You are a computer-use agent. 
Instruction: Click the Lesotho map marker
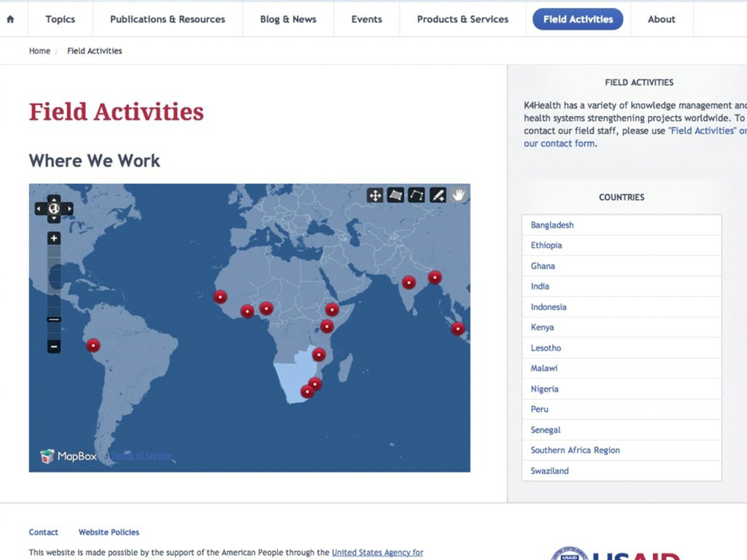(x=307, y=392)
